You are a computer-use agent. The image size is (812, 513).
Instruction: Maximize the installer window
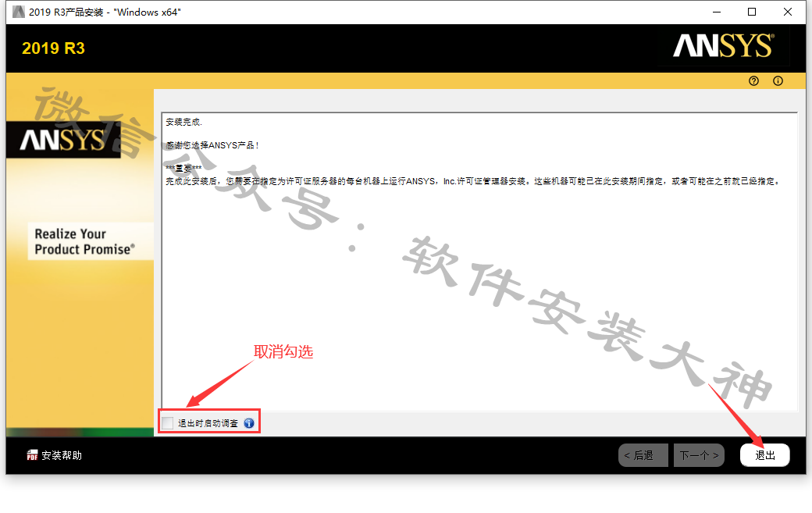coord(752,12)
